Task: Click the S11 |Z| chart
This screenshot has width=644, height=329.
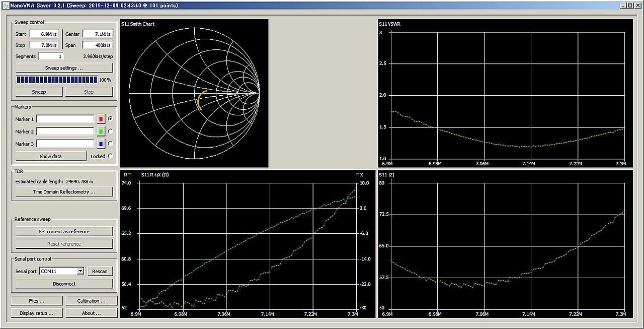Action: (x=505, y=244)
